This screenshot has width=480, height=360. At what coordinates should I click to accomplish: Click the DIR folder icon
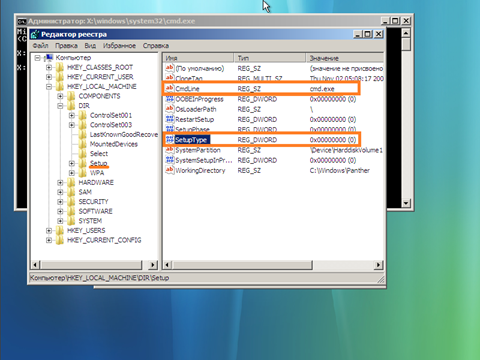[x=71, y=106]
